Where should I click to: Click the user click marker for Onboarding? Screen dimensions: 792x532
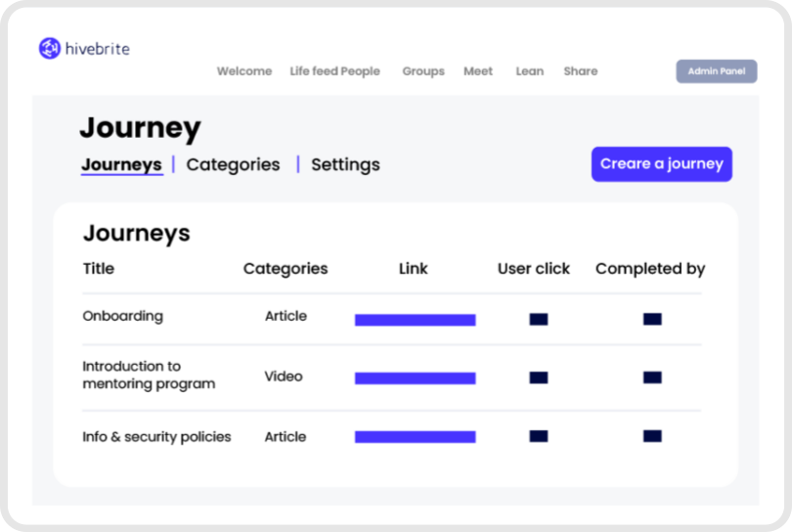[x=538, y=320]
